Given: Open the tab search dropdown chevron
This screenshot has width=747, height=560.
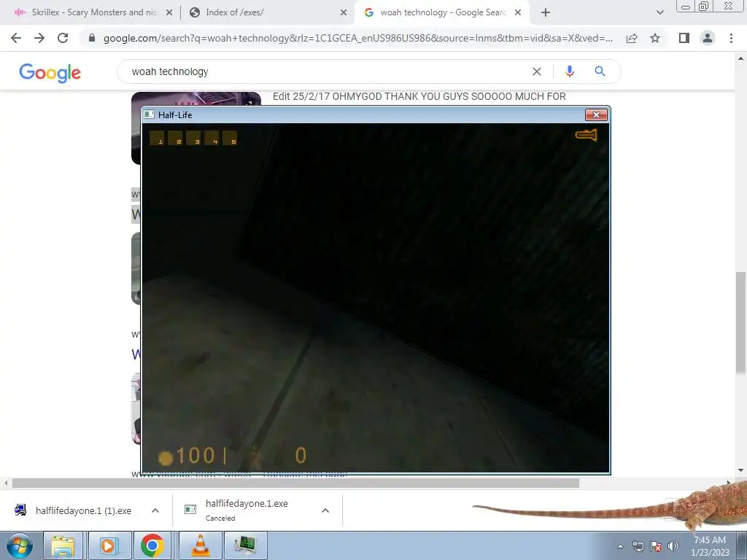Looking at the screenshot, I should click(659, 12).
